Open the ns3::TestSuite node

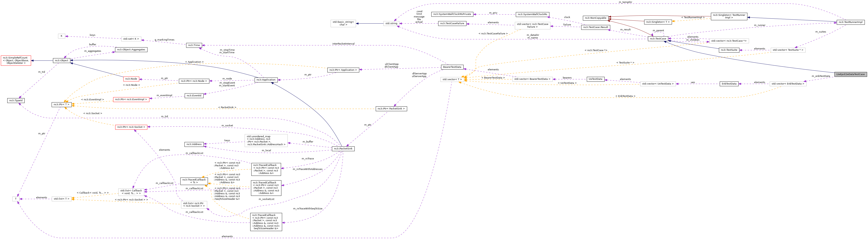pyautogui.click(x=729, y=50)
